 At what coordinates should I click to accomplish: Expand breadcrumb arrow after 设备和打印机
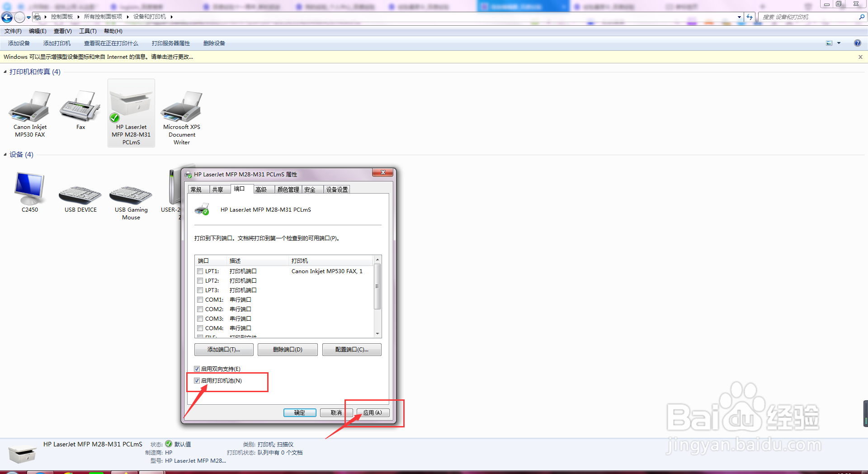pos(172,17)
